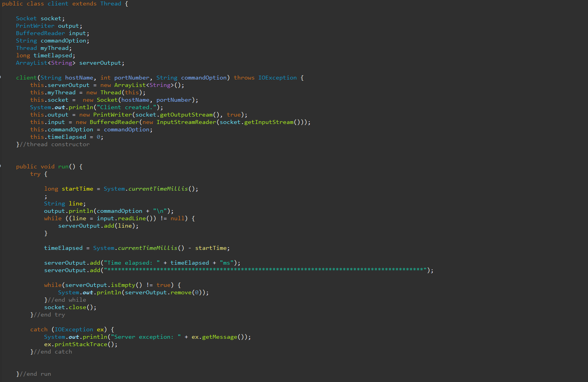This screenshot has width=588, height=382.
Task: Click the BufferedReader input field
Action: tap(53, 33)
